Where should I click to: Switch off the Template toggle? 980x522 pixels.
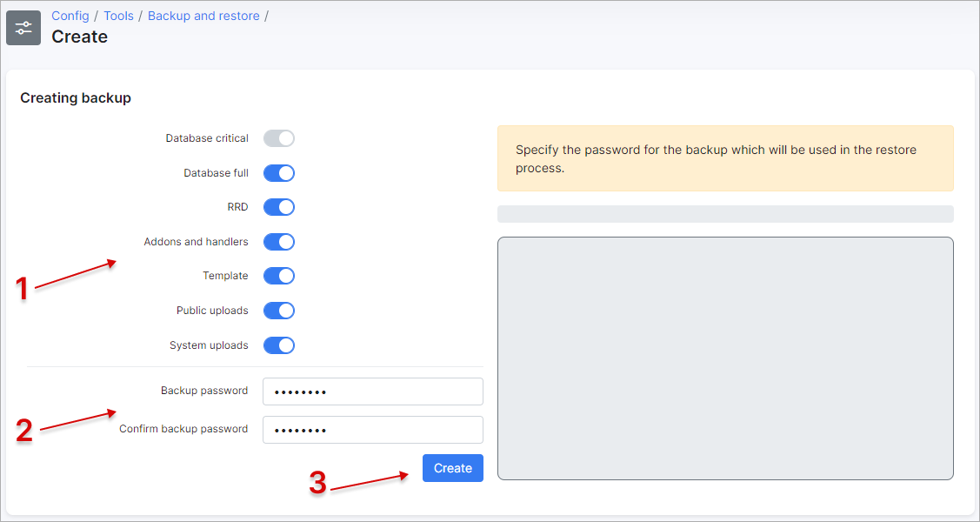[x=279, y=276]
